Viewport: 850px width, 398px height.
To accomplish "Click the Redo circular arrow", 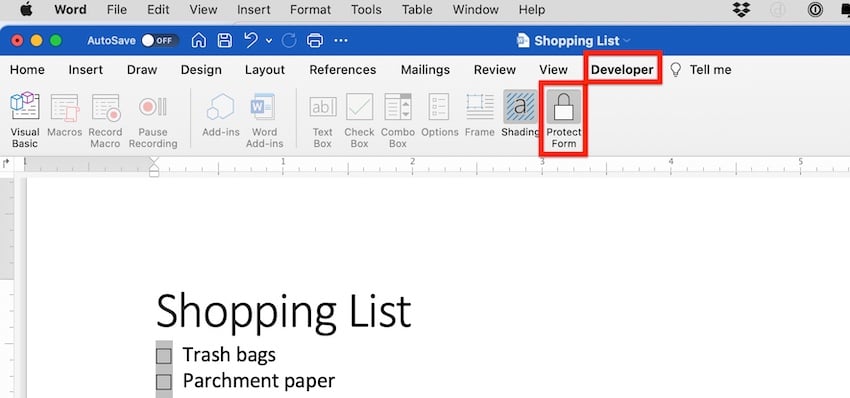I will coord(289,41).
